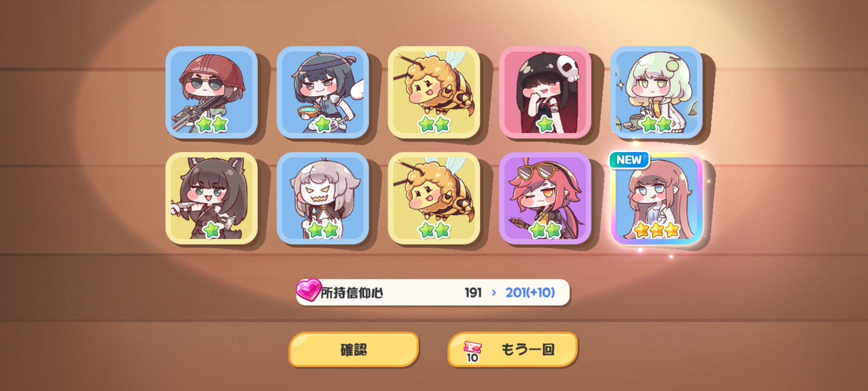Click the 確認 confirm button
The width and height of the screenshot is (868, 391).
(x=354, y=350)
